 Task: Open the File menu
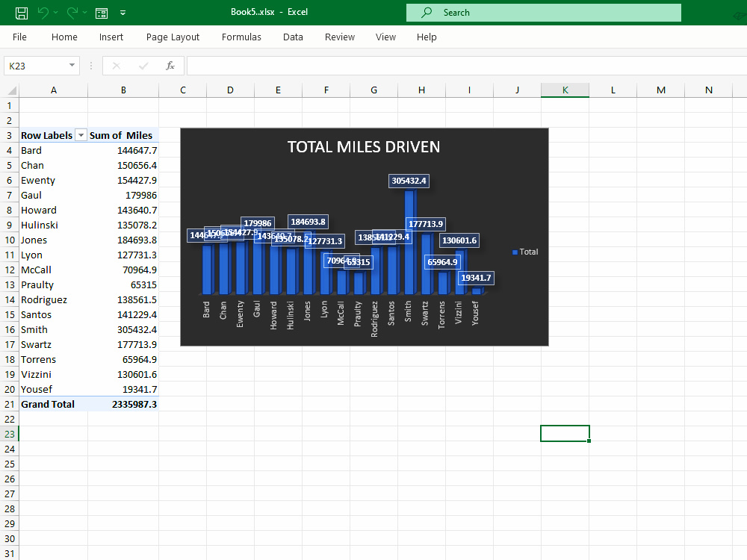[19, 37]
